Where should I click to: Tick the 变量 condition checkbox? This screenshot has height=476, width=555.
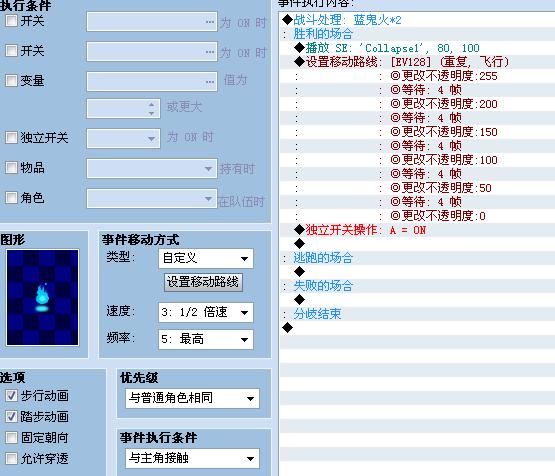point(11,81)
